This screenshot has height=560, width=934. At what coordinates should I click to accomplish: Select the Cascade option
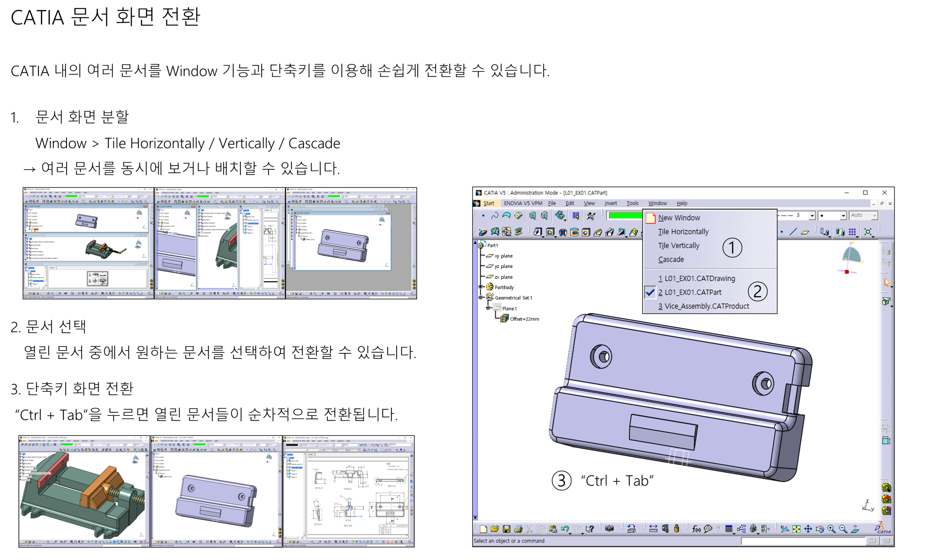point(671,259)
